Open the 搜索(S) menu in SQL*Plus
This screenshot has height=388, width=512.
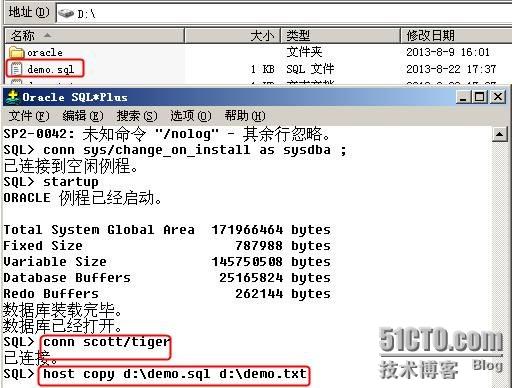(x=137, y=116)
